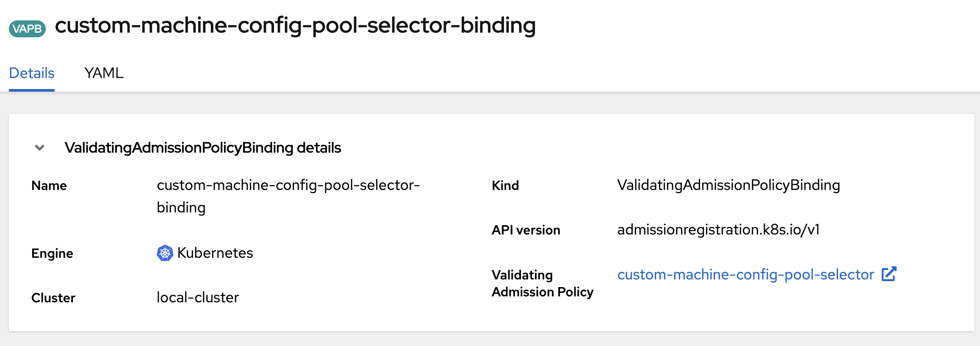Click the Cluster field label

coord(53,298)
